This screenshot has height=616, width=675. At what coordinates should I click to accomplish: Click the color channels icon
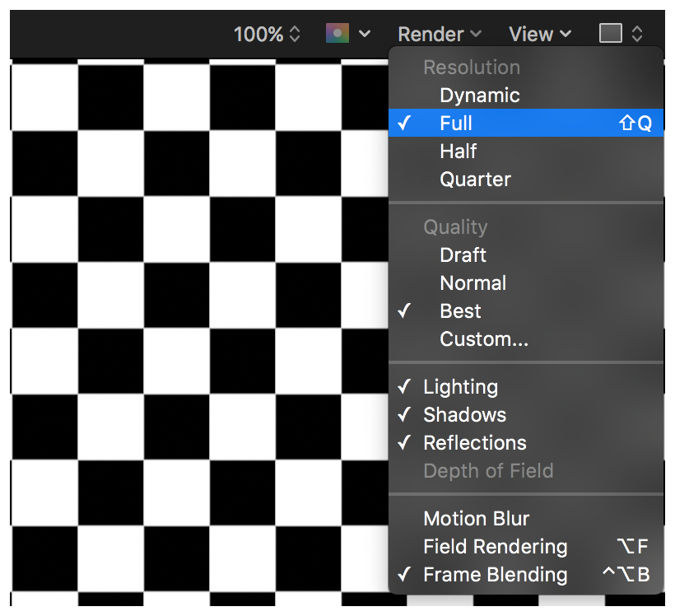(x=337, y=34)
